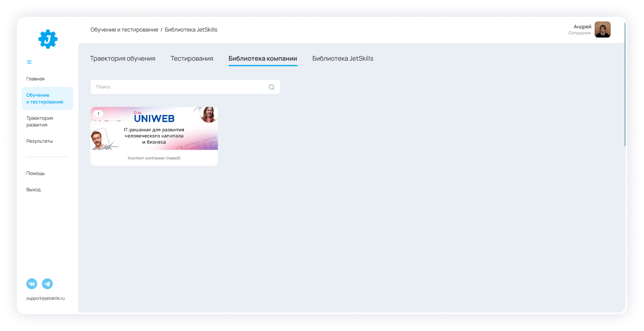Click Выход to log out
Image resolution: width=644 pixels, height=331 pixels.
click(33, 190)
